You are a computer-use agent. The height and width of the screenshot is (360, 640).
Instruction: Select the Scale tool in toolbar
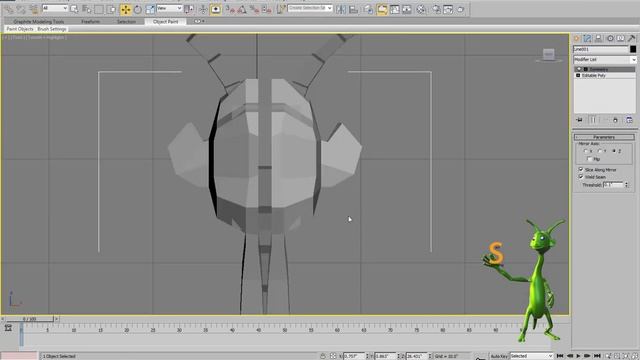pyautogui.click(x=150, y=9)
